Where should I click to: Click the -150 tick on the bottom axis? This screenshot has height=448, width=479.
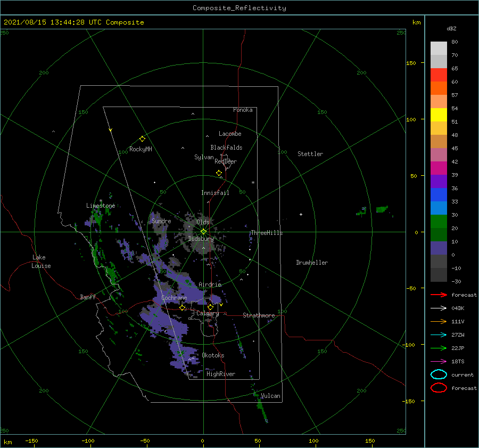click(x=31, y=441)
